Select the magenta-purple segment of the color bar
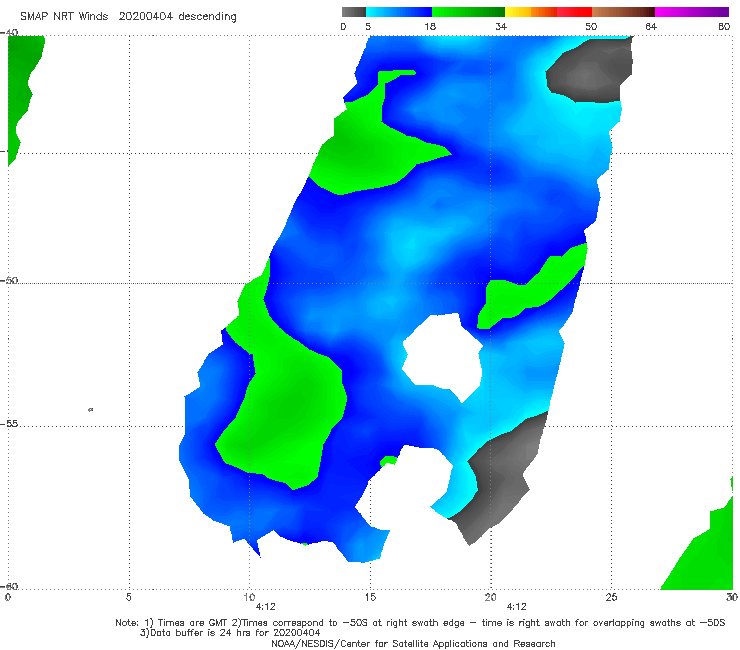 tap(692, 12)
